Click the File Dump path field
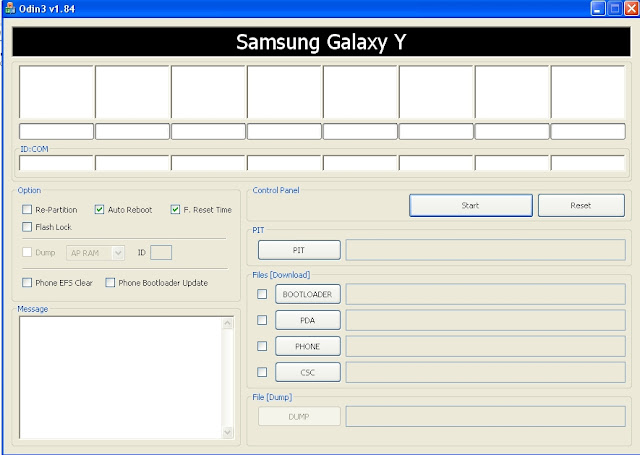Viewport: 640px width, 455px height. pyautogui.click(x=486, y=417)
